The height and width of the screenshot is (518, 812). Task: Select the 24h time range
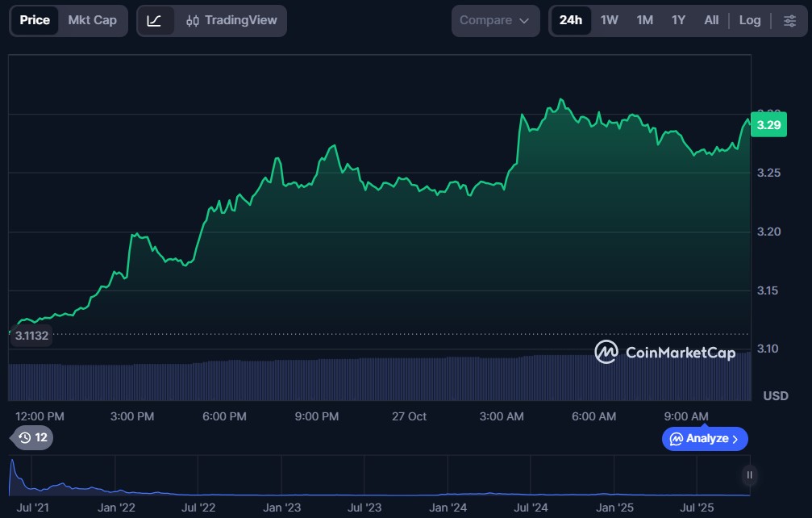[570, 21]
